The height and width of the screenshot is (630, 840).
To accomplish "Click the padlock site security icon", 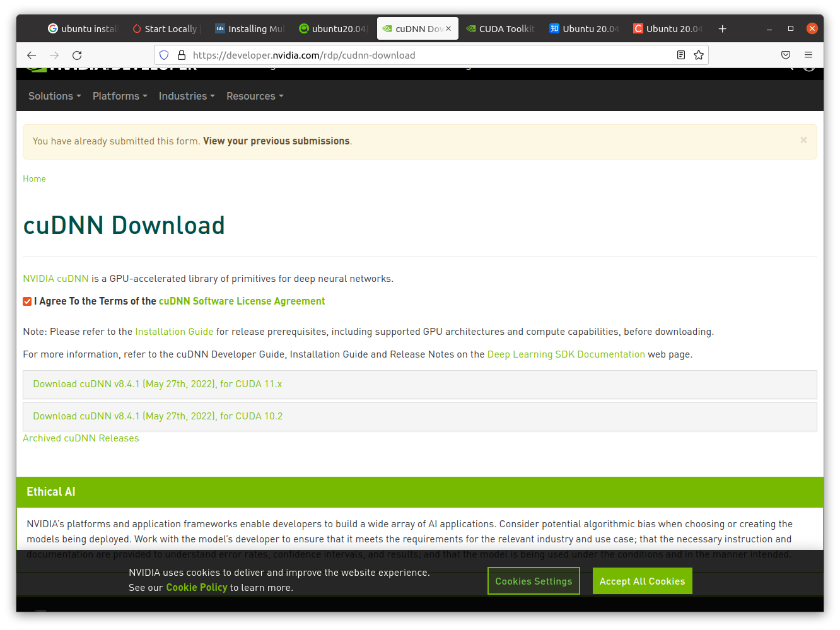I will tap(182, 55).
